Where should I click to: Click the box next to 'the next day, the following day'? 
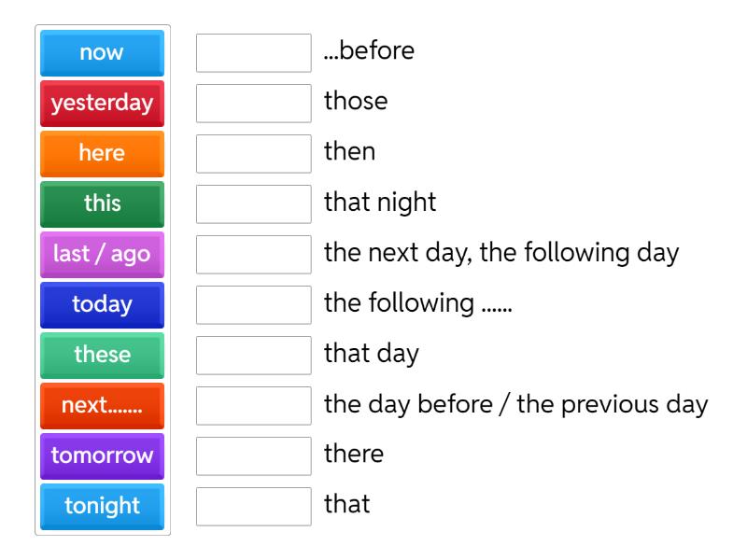[x=254, y=255]
